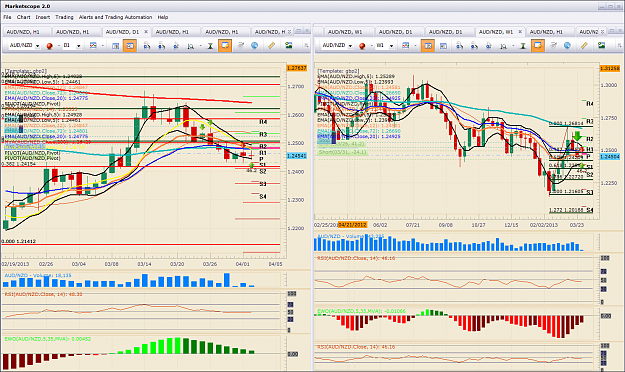Click chart type icon in right toolbar
Screen dimensions: 625x372
405,46
